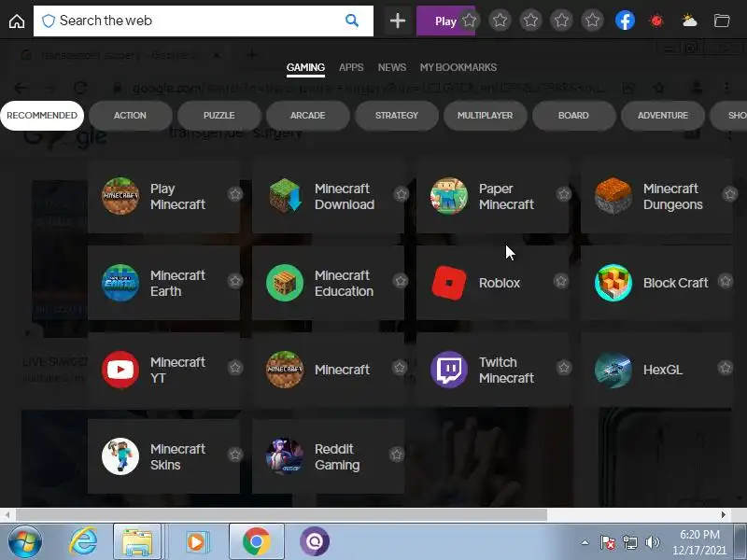Filter by ADVENTURE category

(x=663, y=115)
